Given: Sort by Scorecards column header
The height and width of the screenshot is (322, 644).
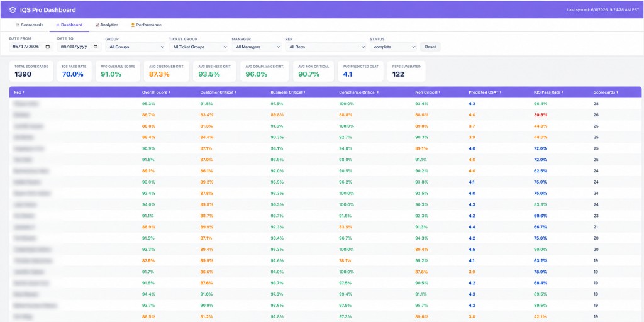Looking at the screenshot, I should tap(606, 92).
